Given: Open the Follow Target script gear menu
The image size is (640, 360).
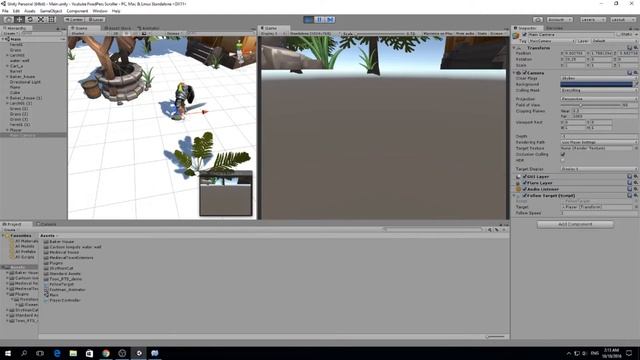Looking at the screenshot, I should (636, 196).
